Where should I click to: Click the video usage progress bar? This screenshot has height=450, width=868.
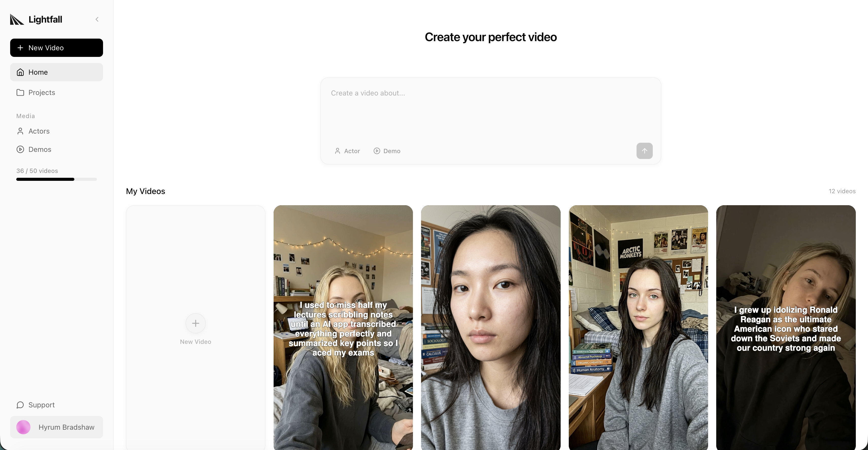pyautogui.click(x=56, y=179)
